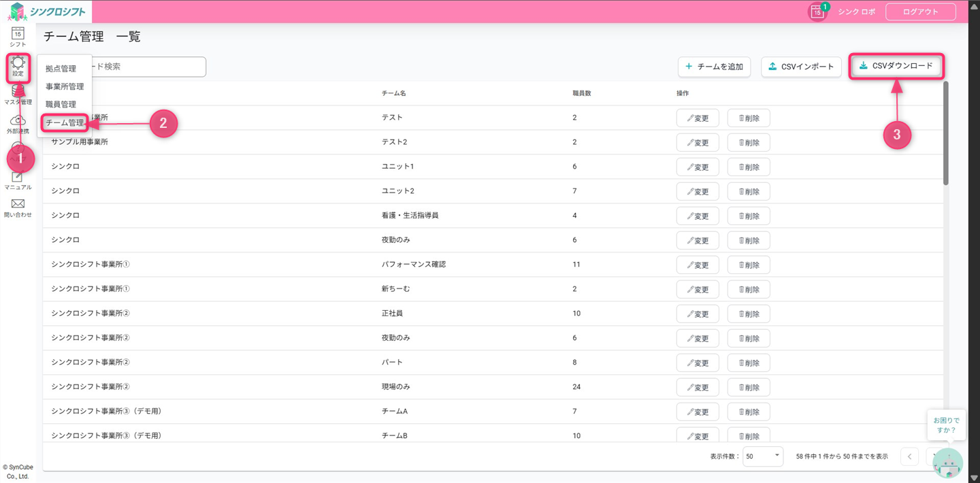Edit the ユニット2 team via 変更

698,191
